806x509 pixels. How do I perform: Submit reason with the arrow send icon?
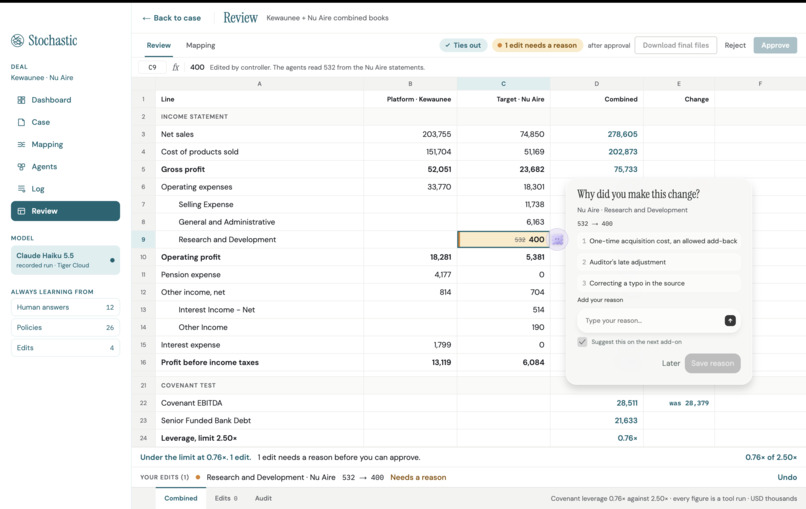point(730,320)
